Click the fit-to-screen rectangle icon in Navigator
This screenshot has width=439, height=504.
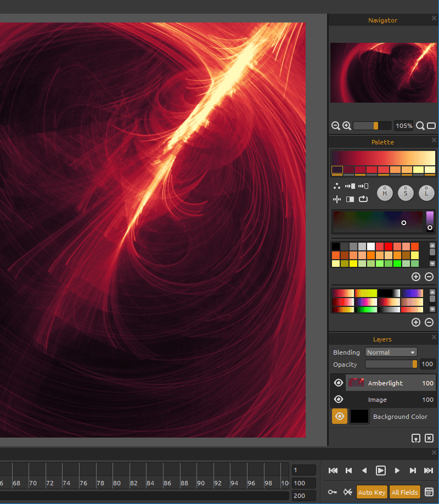click(x=431, y=126)
